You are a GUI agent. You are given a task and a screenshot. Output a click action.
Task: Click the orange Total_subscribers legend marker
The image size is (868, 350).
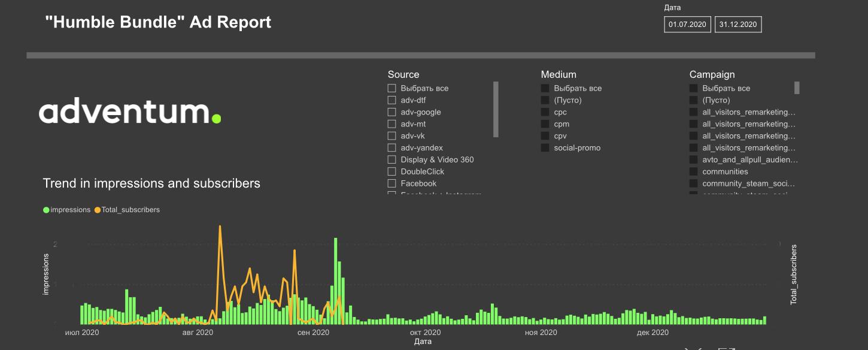coord(98,210)
